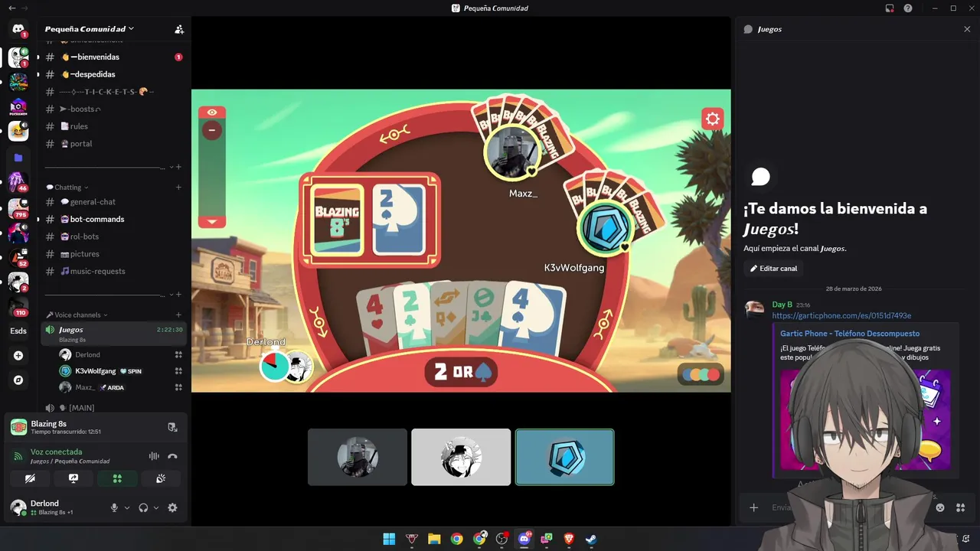
Task: Add a server with plus icon
Action: [x=18, y=355]
